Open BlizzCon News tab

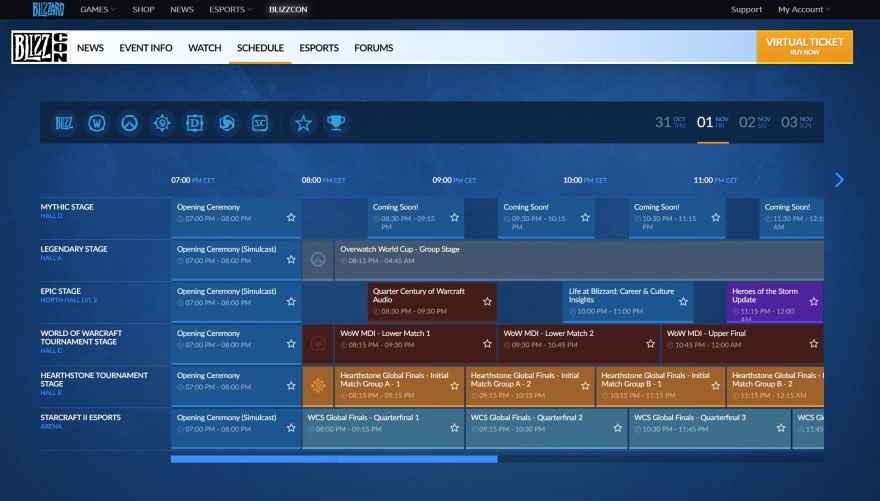point(90,48)
